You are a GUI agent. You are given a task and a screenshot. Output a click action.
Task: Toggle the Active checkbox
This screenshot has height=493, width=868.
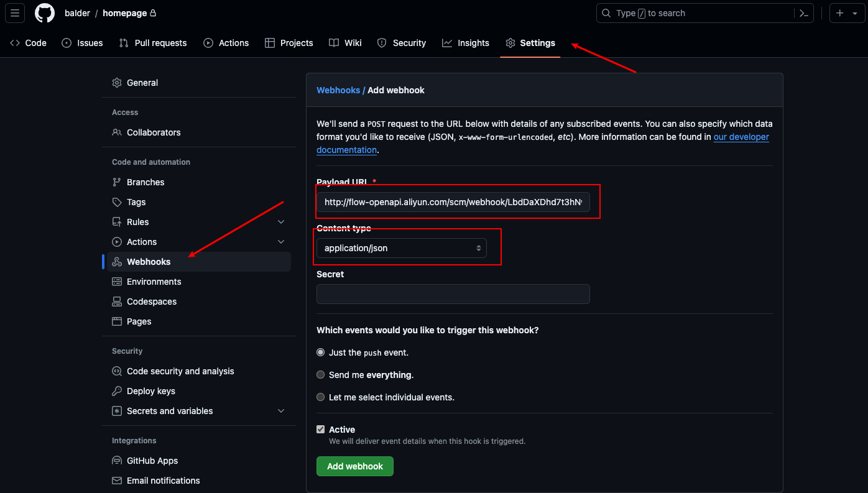(321, 430)
